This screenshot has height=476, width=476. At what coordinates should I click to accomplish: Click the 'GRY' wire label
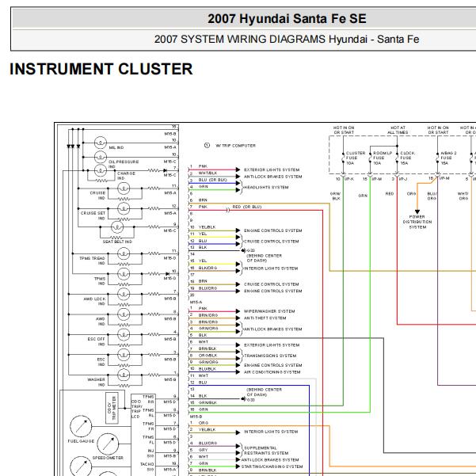point(203,450)
